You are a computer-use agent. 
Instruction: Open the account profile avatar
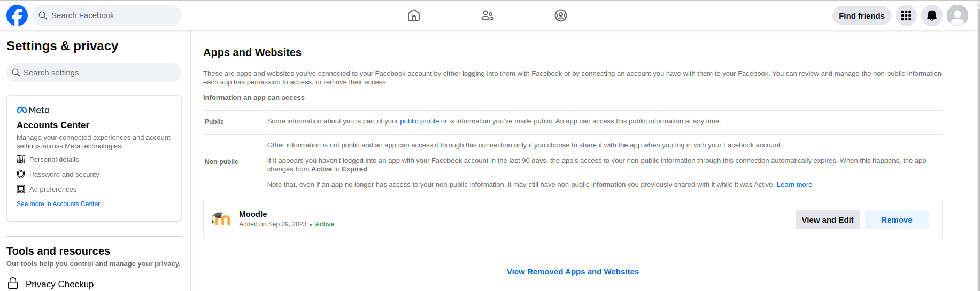click(x=958, y=15)
